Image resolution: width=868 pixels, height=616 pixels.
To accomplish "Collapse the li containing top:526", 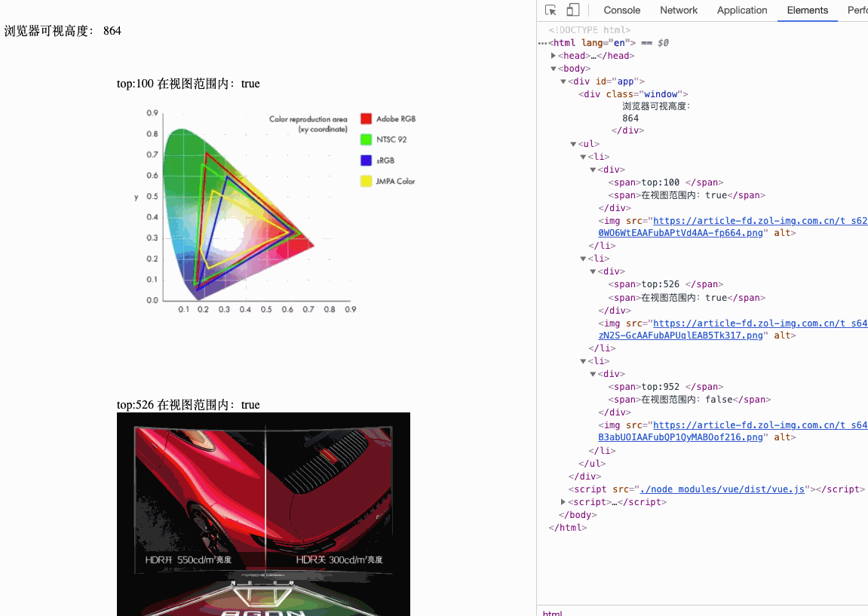I will click(583, 259).
